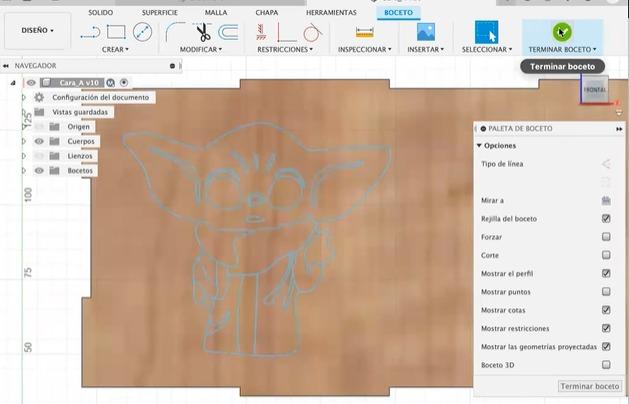
Task: Uncheck Mostrar las geometrías proyectadas
Action: coord(606,347)
